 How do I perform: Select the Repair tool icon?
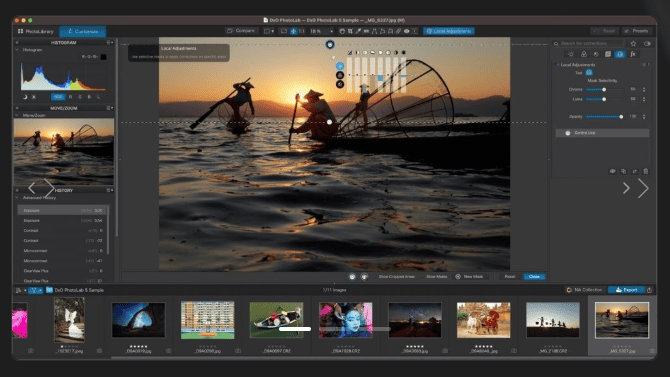398,31
